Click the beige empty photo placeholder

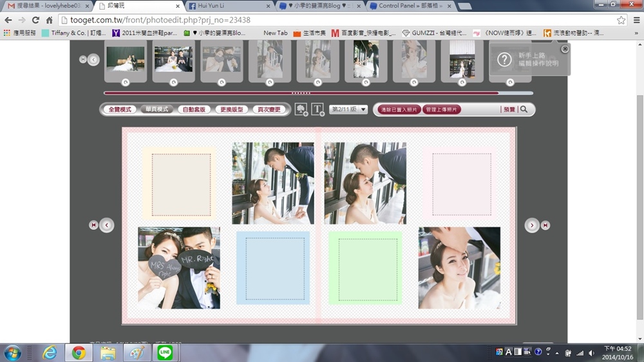(x=181, y=184)
